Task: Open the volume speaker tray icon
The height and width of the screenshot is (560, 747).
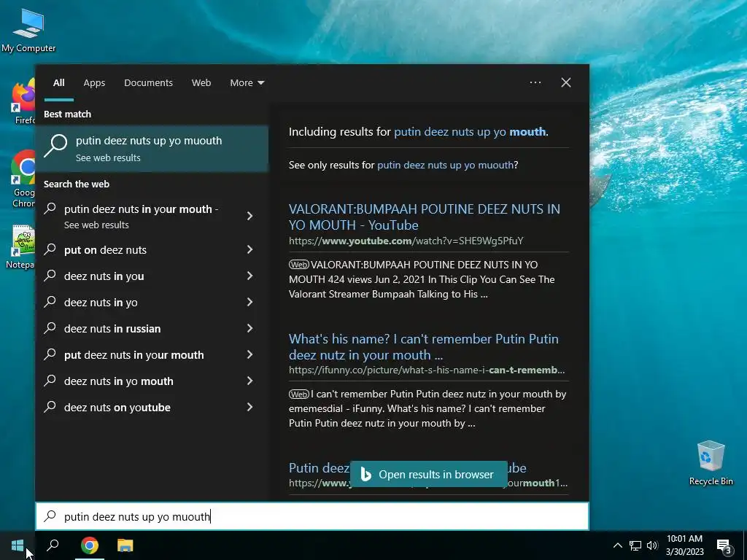Action: click(x=652, y=545)
